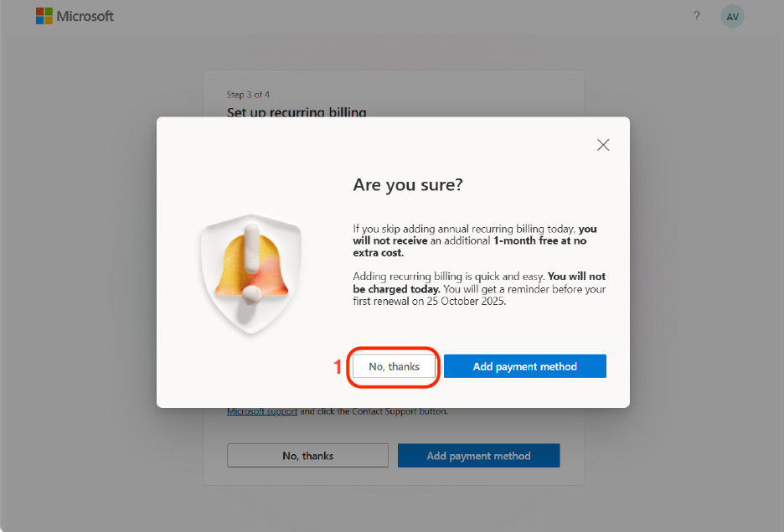Click the Microsoft wordmark text

click(x=85, y=16)
